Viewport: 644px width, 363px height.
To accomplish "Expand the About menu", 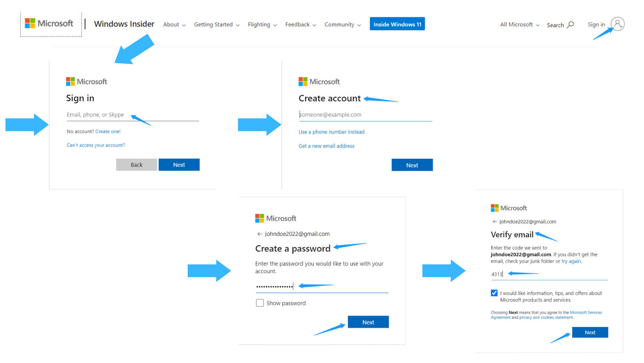I will [174, 24].
